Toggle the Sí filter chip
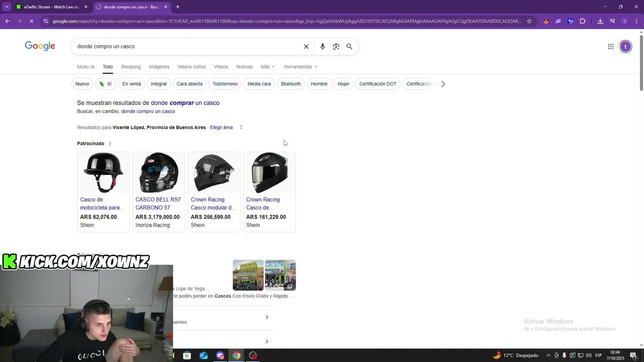644x362 pixels. pos(106,84)
